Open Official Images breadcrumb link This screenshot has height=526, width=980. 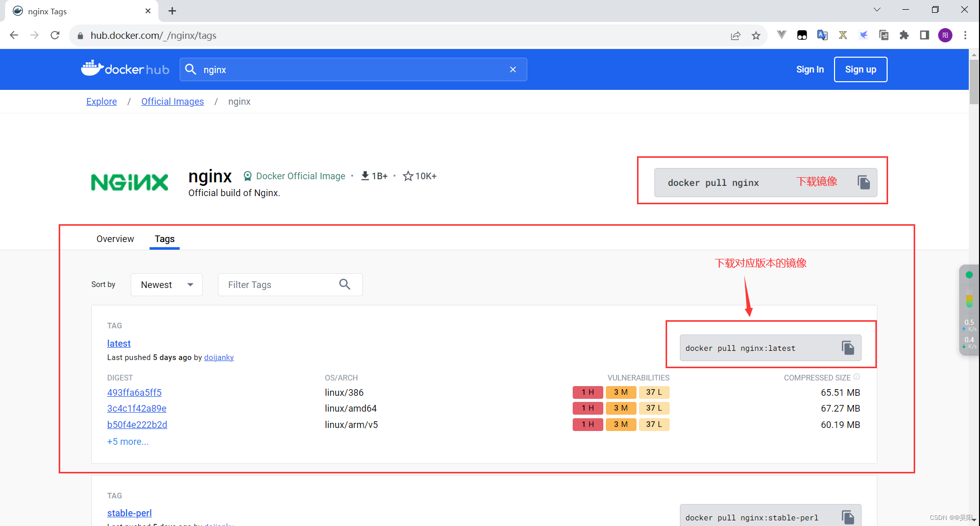coord(173,102)
